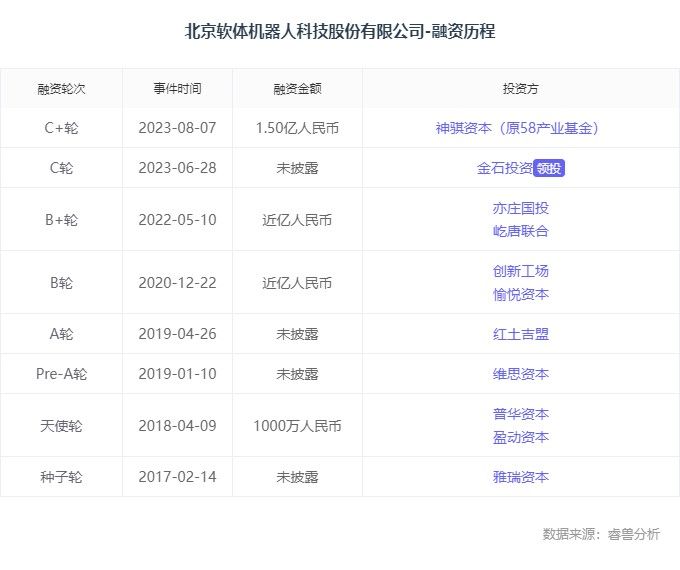Click the date 2019-04-26
The height and width of the screenshot is (570, 680).
click(177, 334)
